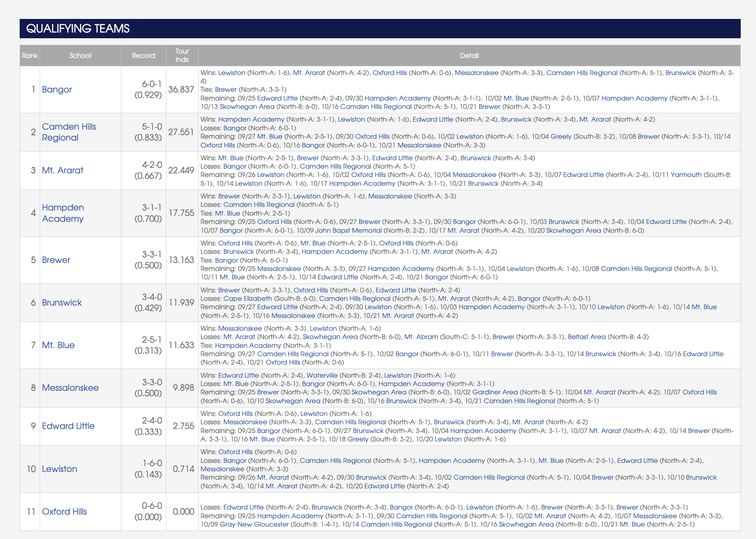Click John Bapst Memorial remaining game link
The image size is (756, 539).
(x=349, y=231)
